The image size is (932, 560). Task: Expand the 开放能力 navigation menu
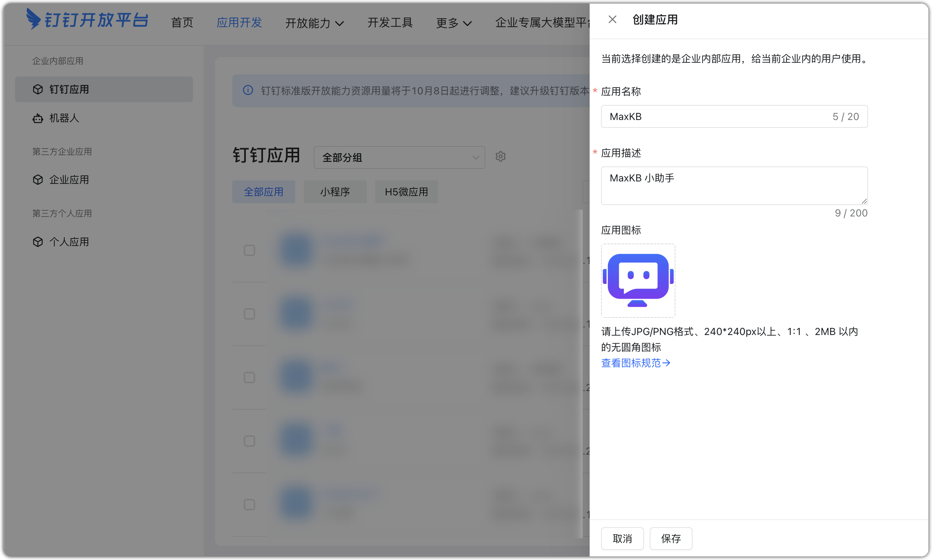[314, 23]
